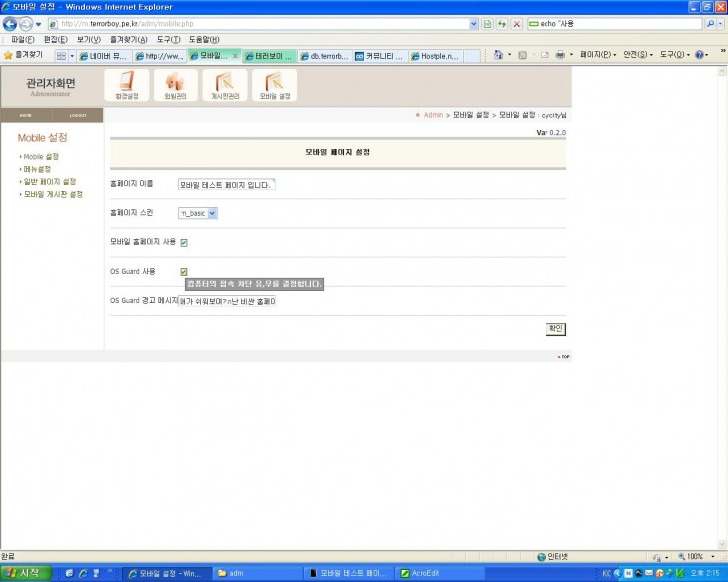The width and height of the screenshot is (728, 582).
Task: Expand the address bar history dropdown
Action: 473,24
